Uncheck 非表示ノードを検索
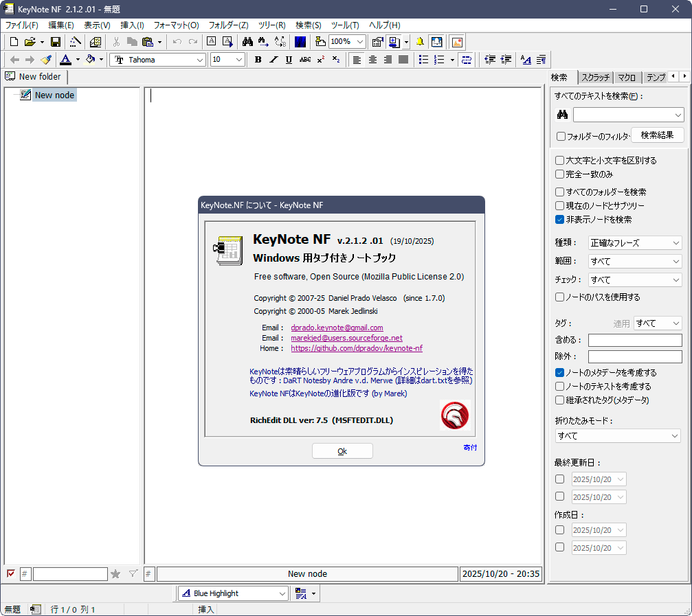Image resolution: width=692 pixels, height=616 pixels. tap(559, 219)
